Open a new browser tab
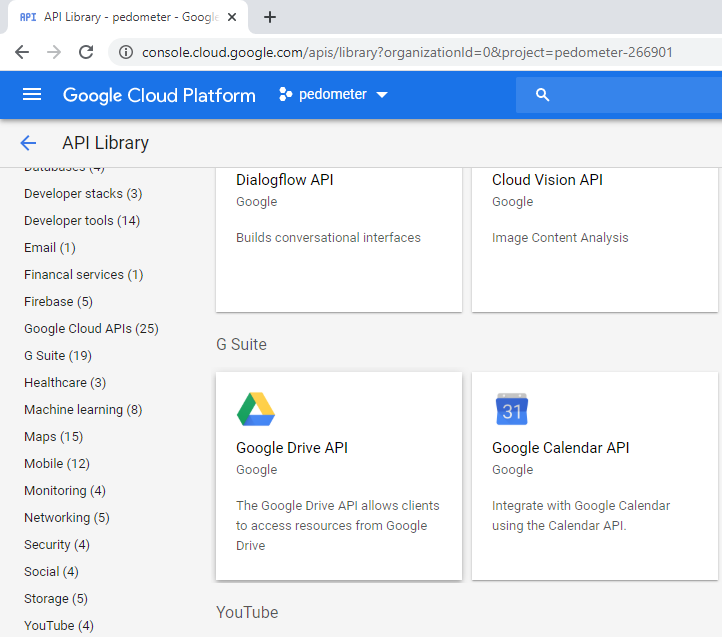Screen dimensions: 722x637 (269, 17)
